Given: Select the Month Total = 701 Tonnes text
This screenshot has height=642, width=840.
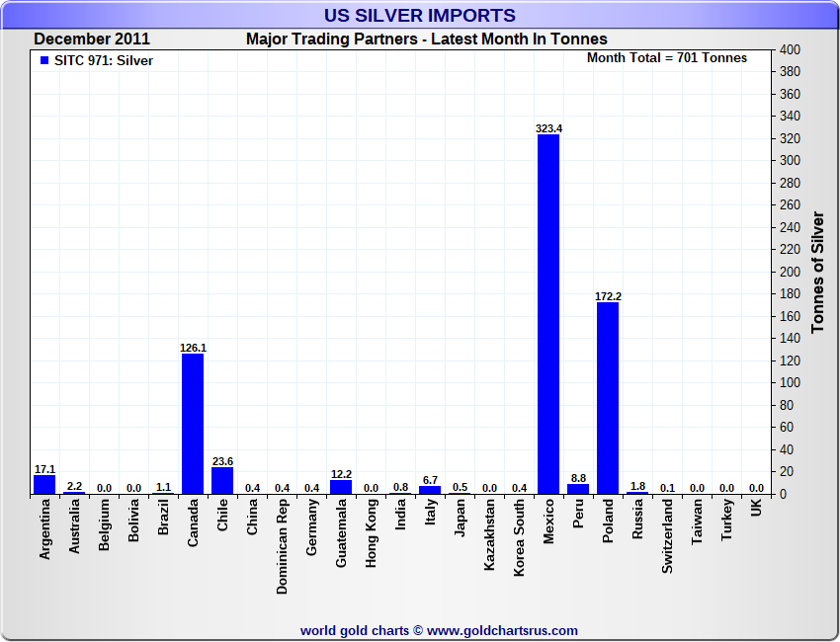Looking at the screenshot, I should (667, 58).
